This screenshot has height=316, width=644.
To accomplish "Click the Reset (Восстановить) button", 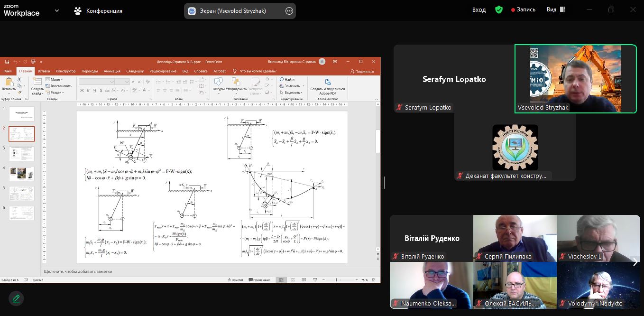I will coord(58,86).
